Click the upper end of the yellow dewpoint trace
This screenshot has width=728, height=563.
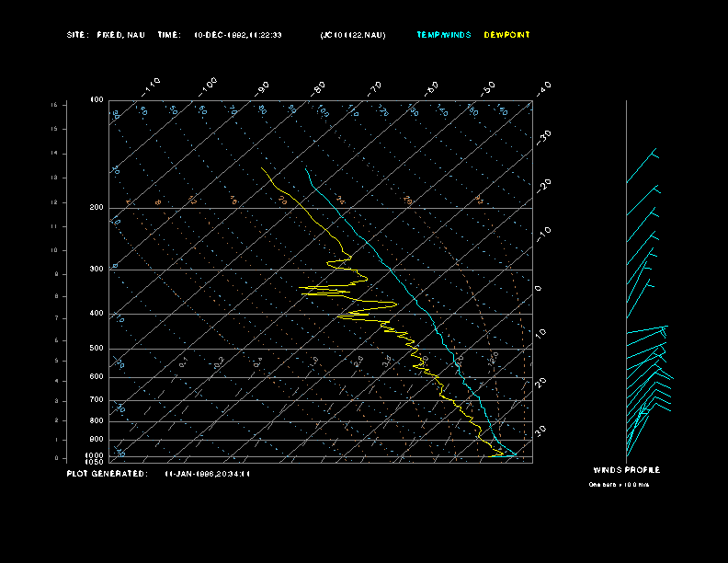(x=261, y=167)
